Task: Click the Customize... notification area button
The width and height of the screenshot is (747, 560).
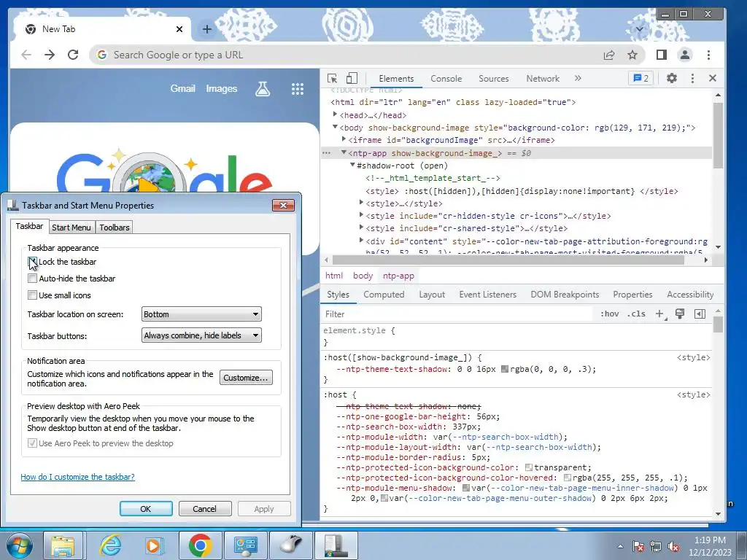Action: [x=246, y=378]
